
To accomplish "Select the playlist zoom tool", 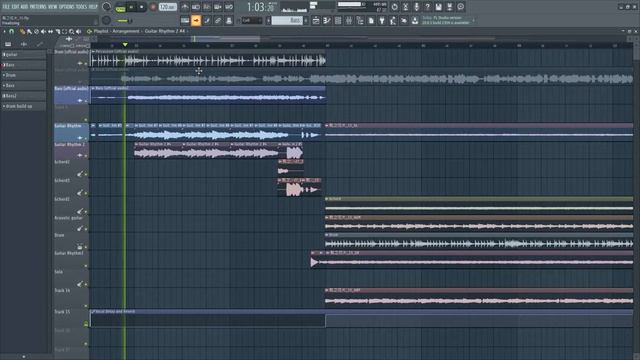I will [x=71, y=31].
